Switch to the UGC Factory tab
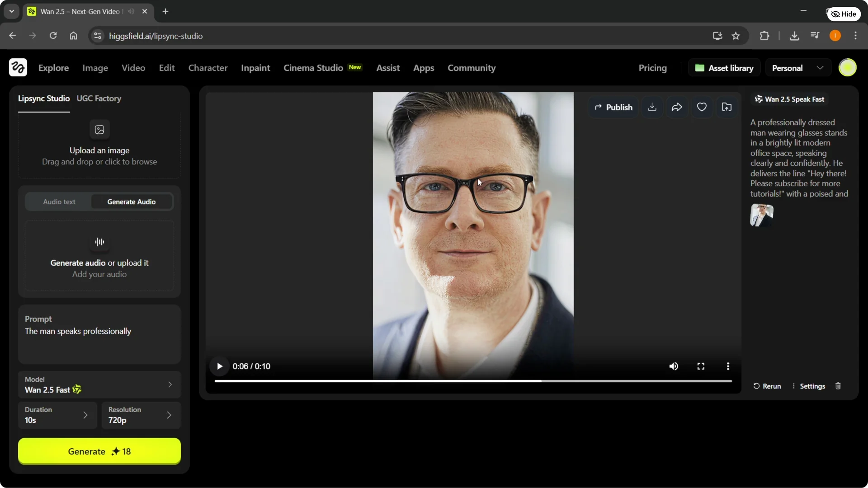 (99, 99)
